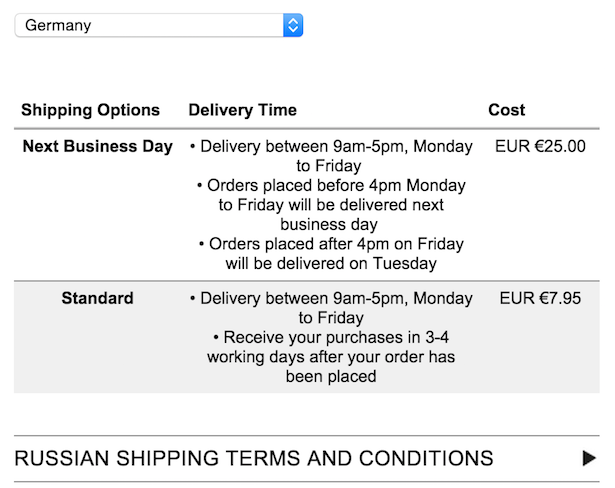This screenshot has width=615, height=488.
Task: Click "Orders placed before 4pm Monday" bullet
Action: click(x=331, y=186)
